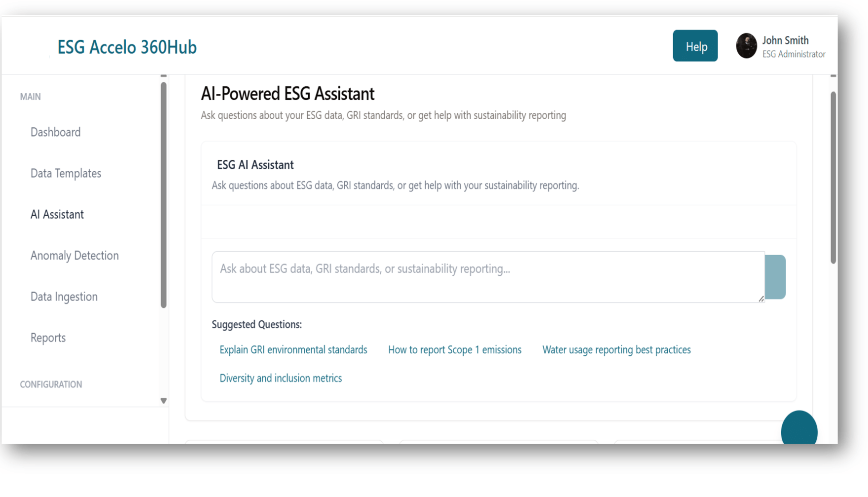
Task: Click the sidebar vertical scrollbar thumb
Action: point(164,195)
